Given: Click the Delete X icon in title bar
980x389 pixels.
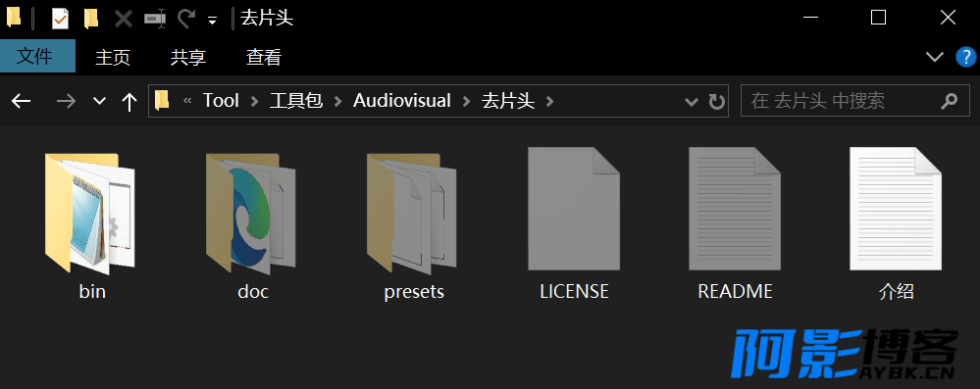Looking at the screenshot, I should [124, 19].
